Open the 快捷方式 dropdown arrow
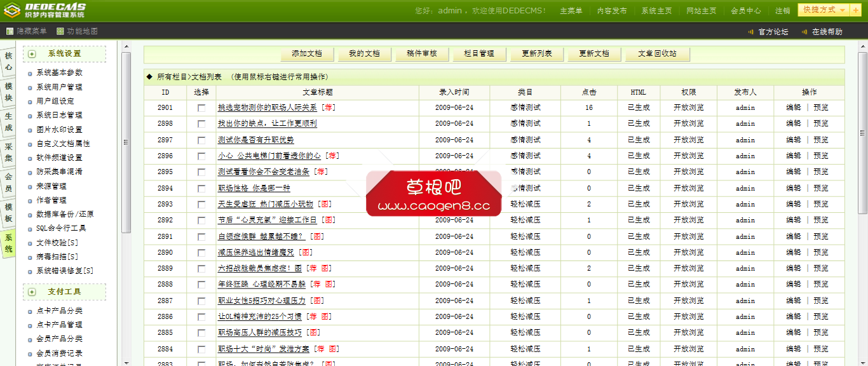 (842, 10)
